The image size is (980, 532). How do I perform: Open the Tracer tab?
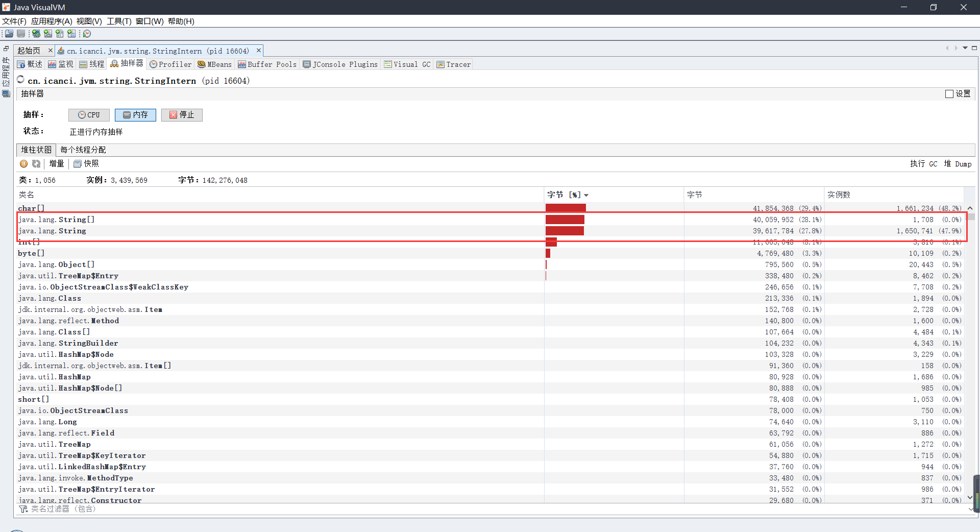[x=454, y=64]
